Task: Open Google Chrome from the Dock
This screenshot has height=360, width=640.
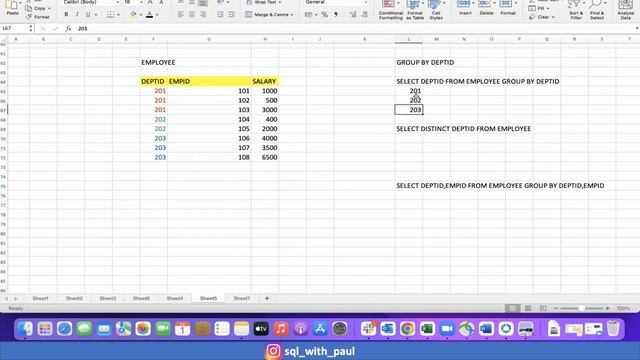Action: pyautogui.click(x=407, y=329)
